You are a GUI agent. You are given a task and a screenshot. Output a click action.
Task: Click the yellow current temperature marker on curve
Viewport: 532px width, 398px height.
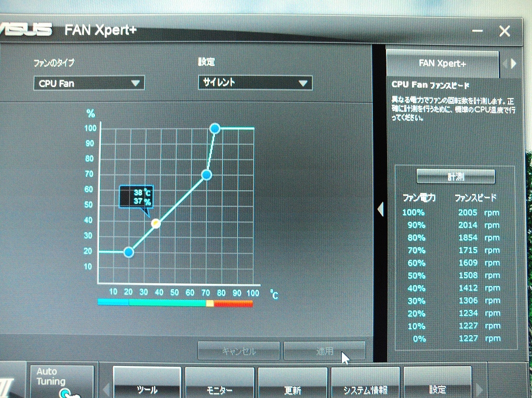(x=156, y=224)
